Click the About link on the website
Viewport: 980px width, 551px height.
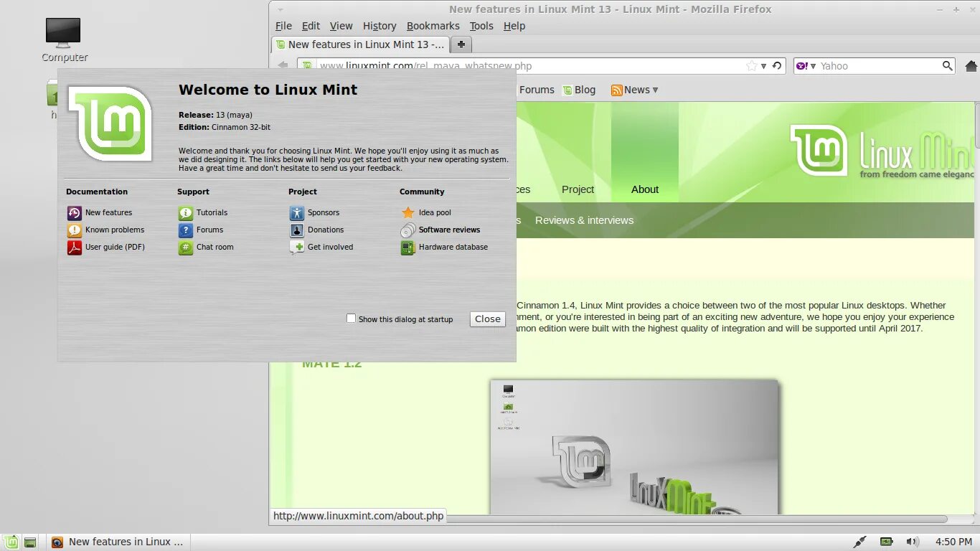click(645, 189)
